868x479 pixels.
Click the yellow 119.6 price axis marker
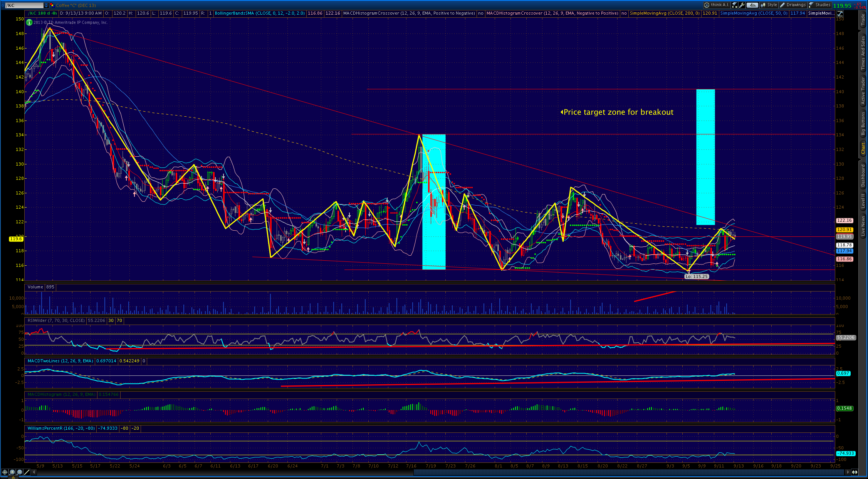pyautogui.click(x=16, y=239)
